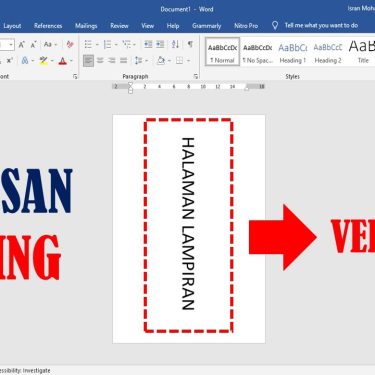
Task: Open the Nitro Pro tab
Action: coord(246,26)
